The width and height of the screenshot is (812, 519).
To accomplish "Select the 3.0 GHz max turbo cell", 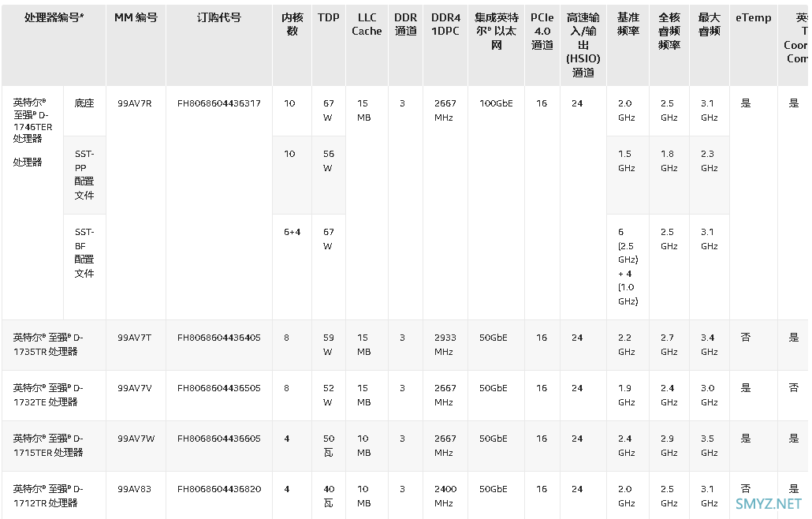I will point(709,394).
